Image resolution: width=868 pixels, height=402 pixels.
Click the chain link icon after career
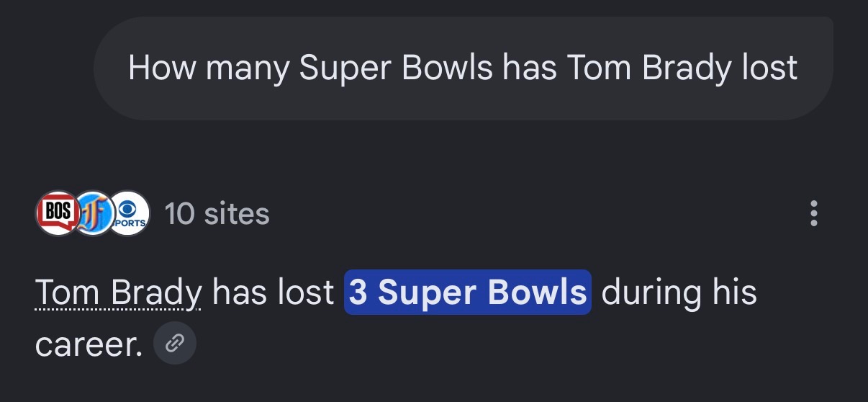175,343
